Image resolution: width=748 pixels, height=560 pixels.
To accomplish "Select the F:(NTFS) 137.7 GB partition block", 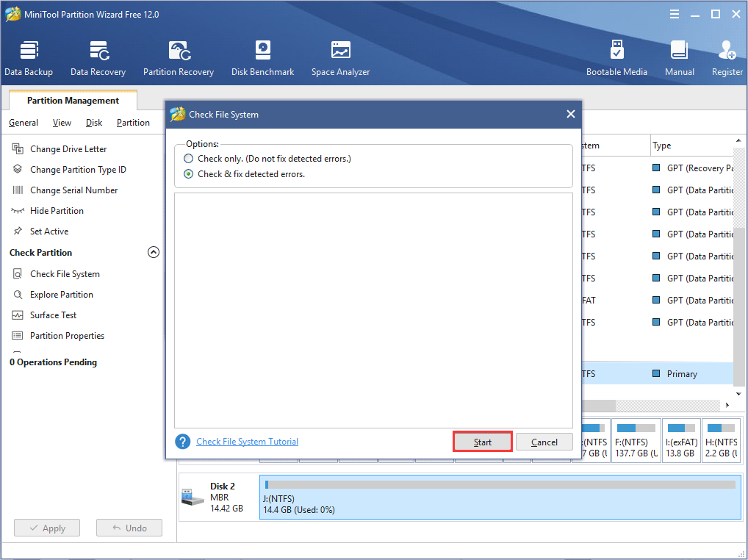I will point(636,441).
